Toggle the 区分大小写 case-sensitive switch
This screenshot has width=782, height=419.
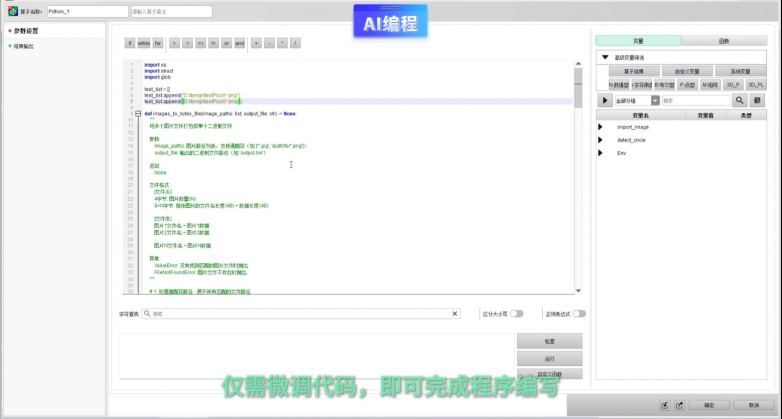pyautogui.click(x=517, y=313)
